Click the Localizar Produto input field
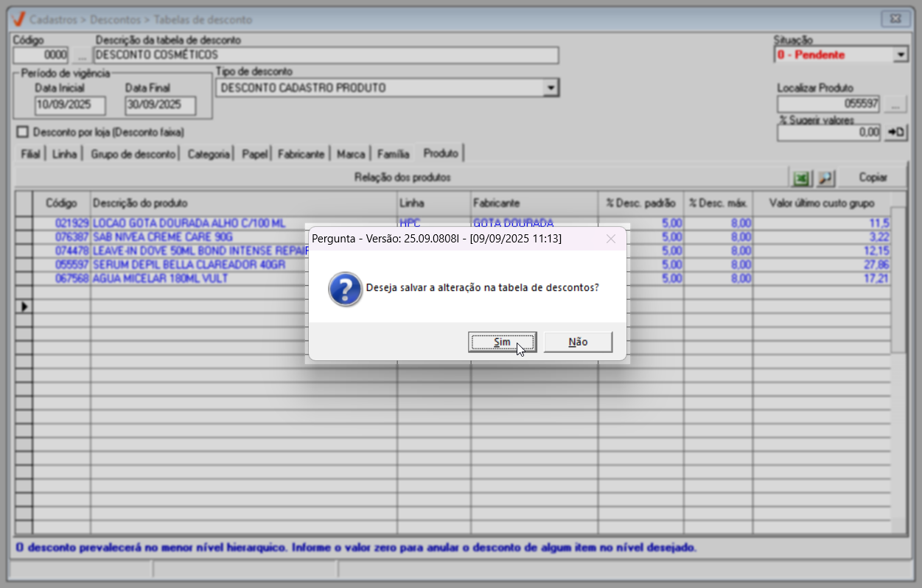 (x=829, y=104)
